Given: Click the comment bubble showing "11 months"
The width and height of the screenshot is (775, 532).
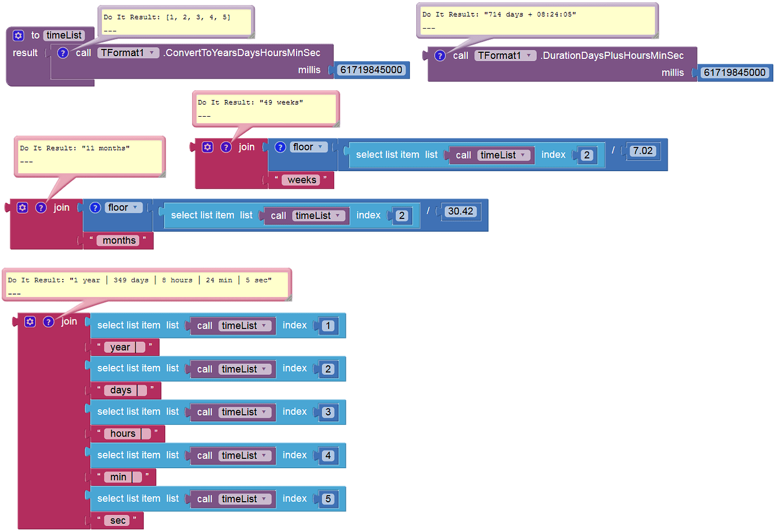Looking at the screenshot, I should click(90, 156).
